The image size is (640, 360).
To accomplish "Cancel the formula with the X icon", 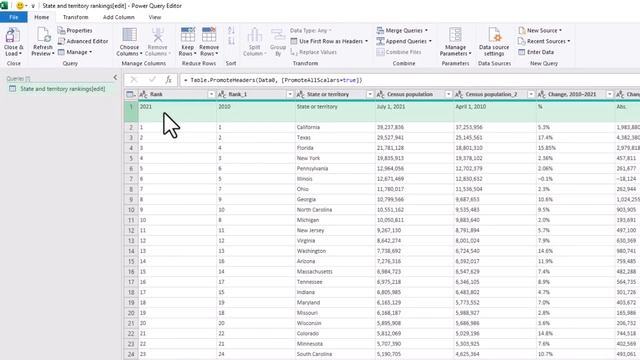I will pos(133,80).
